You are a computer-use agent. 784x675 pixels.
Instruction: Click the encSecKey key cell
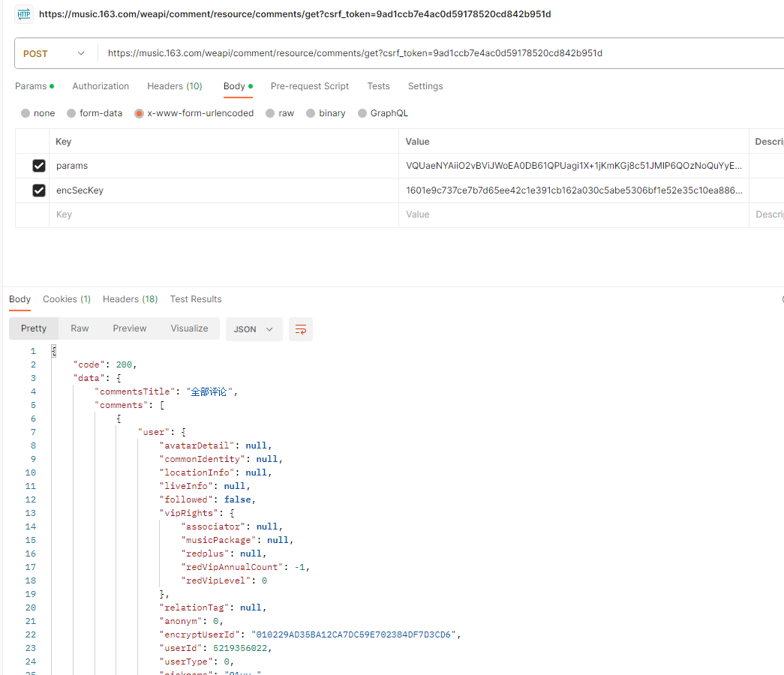(x=224, y=190)
